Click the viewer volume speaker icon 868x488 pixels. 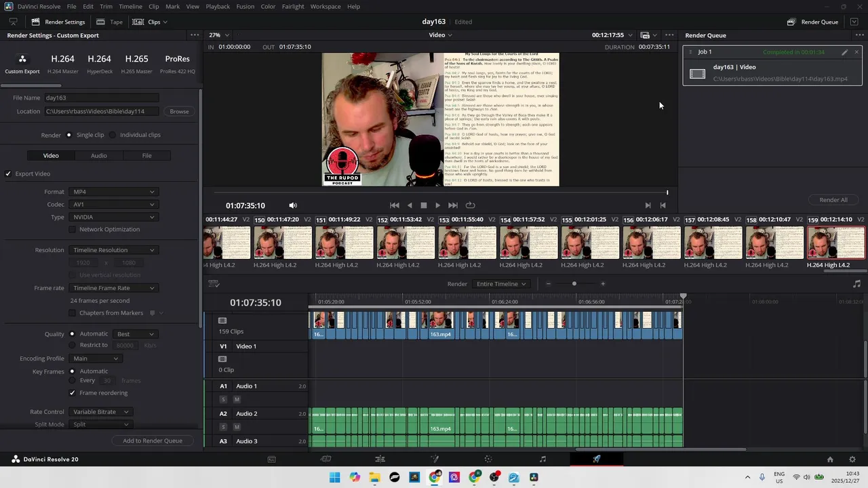[293, 205]
